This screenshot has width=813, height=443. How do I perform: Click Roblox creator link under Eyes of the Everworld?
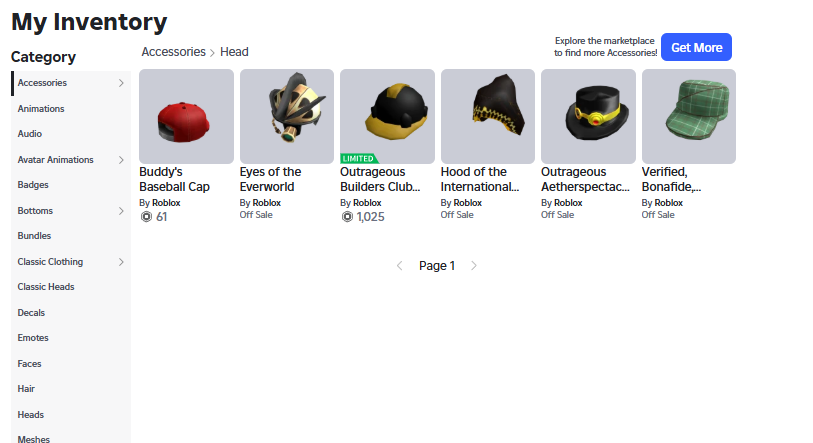[x=267, y=203]
